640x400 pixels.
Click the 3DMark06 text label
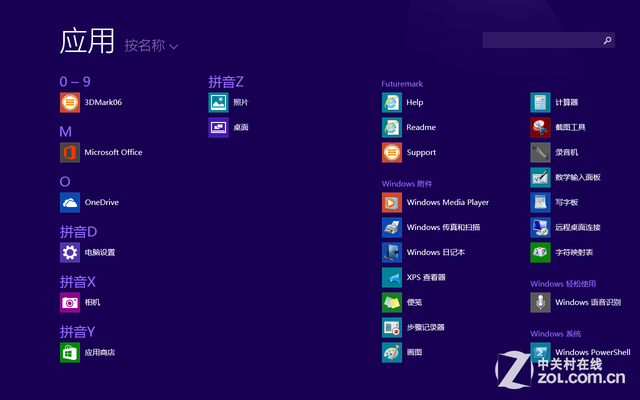pyautogui.click(x=103, y=102)
